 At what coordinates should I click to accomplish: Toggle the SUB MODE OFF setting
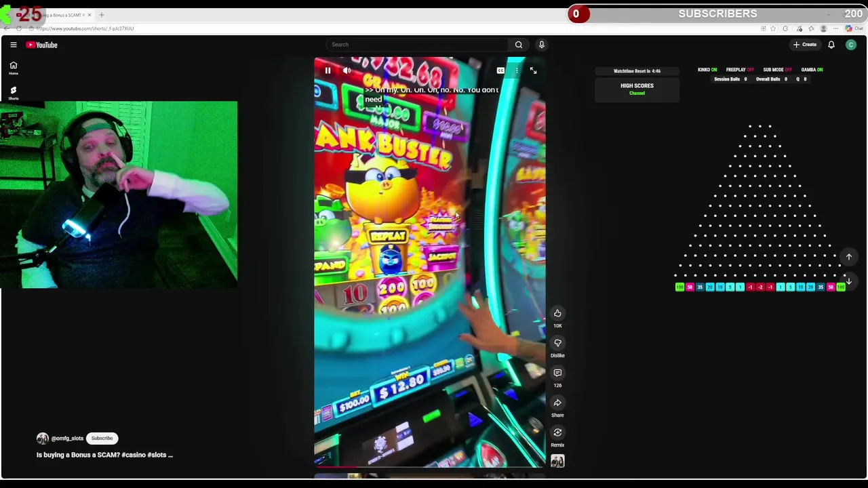click(x=777, y=70)
